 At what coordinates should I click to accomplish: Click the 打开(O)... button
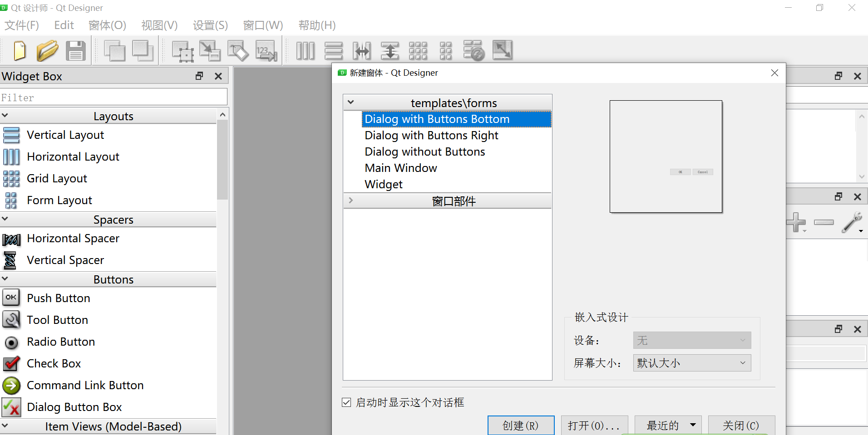594,425
